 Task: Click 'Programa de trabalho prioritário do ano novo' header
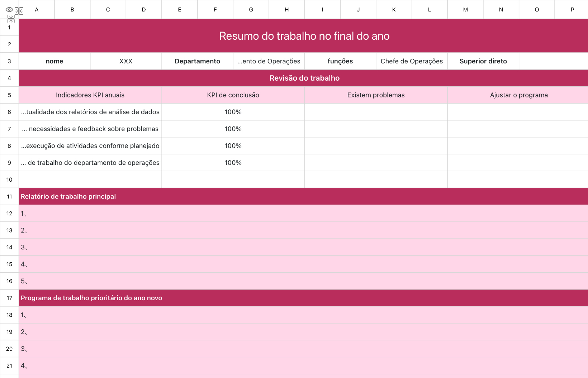pyautogui.click(x=303, y=298)
